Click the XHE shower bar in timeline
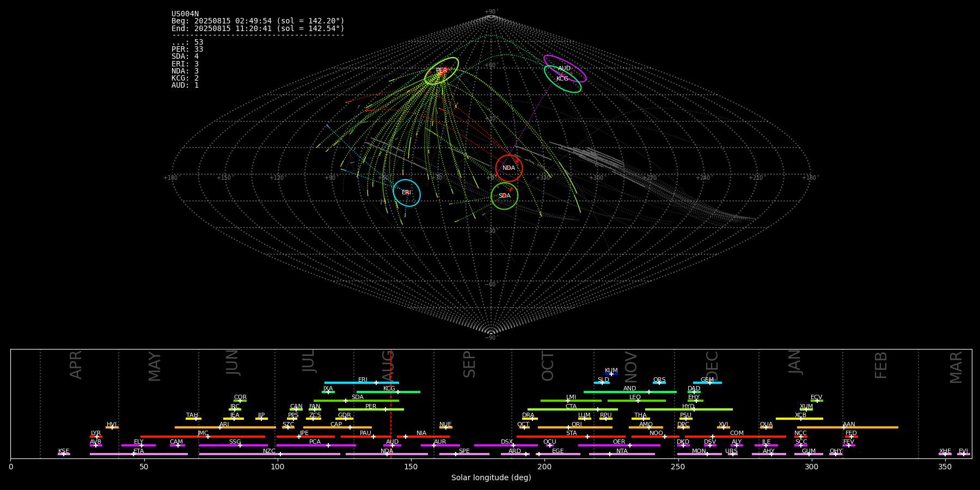 tap(945, 454)
